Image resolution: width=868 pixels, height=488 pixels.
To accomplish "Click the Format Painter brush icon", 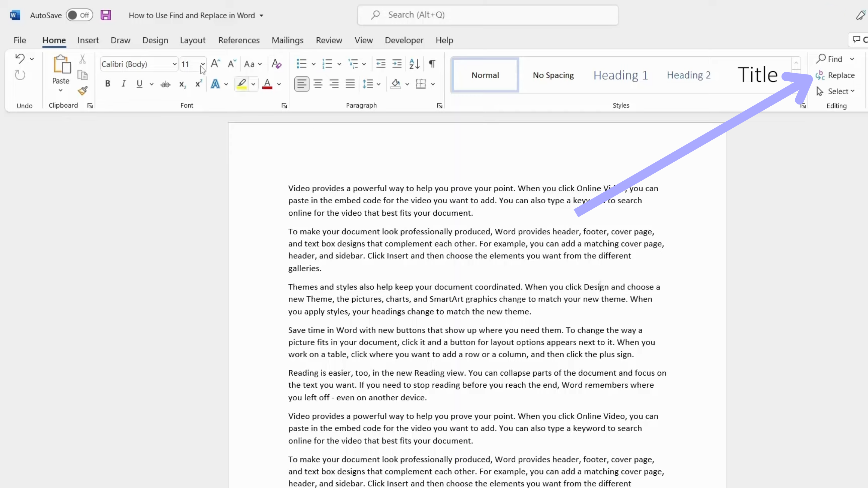I will (x=83, y=91).
